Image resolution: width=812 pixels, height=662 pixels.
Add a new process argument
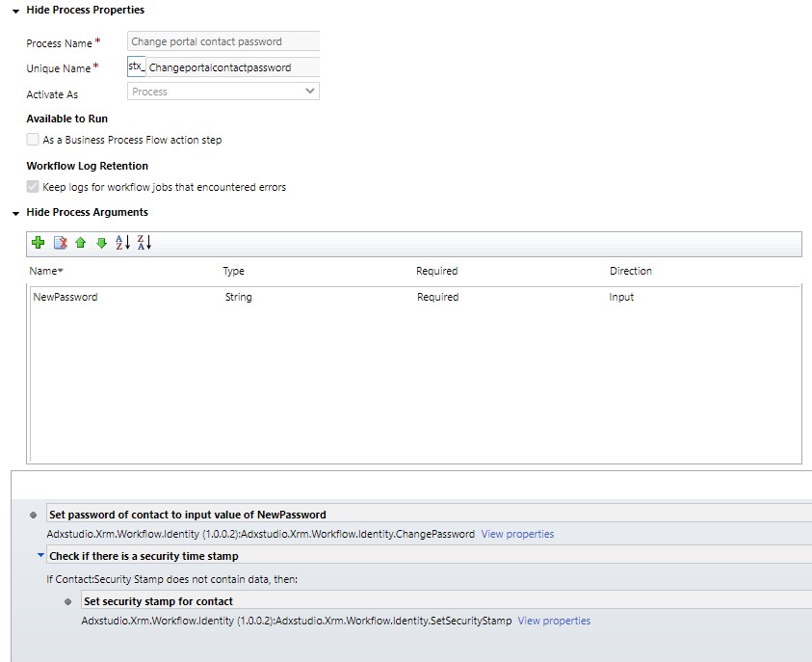click(x=38, y=243)
